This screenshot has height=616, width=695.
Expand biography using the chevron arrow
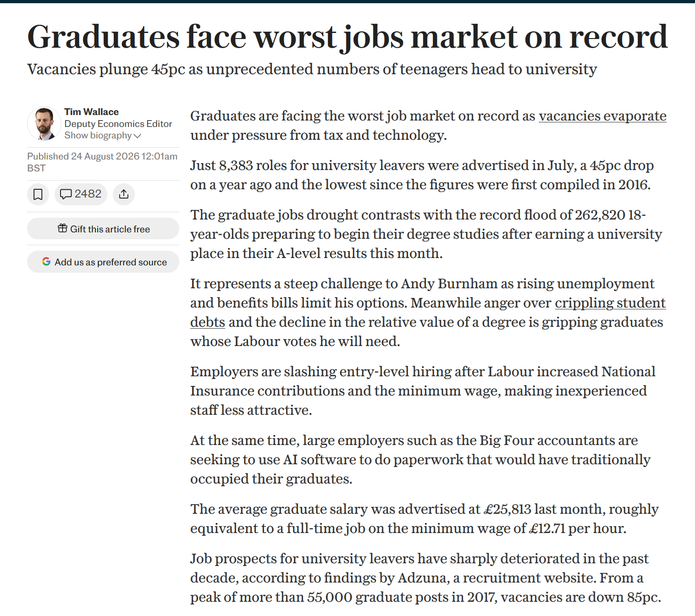click(138, 136)
